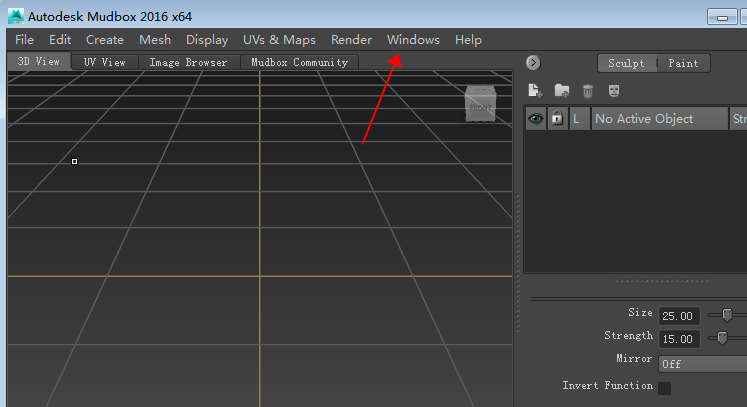
Task: Click the New Layer Folder icon
Action: pyautogui.click(x=562, y=91)
